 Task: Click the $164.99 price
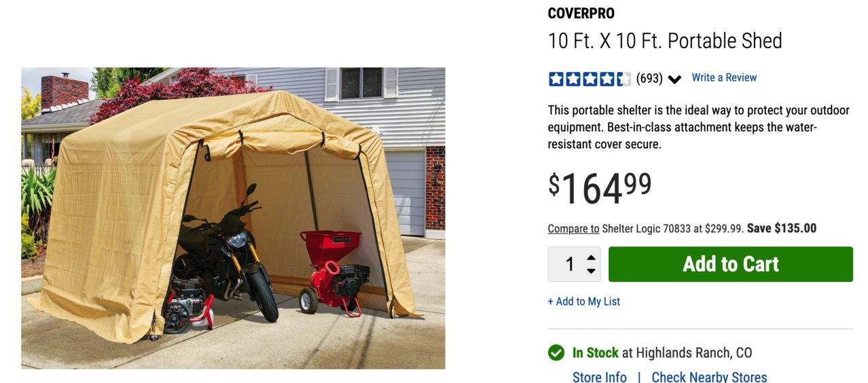click(x=600, y=188)
